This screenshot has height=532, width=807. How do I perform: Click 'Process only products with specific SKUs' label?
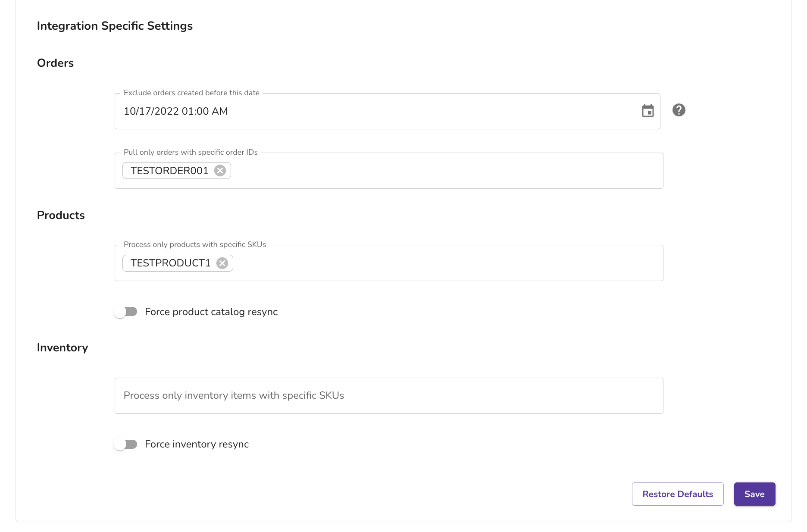point(195,244)
